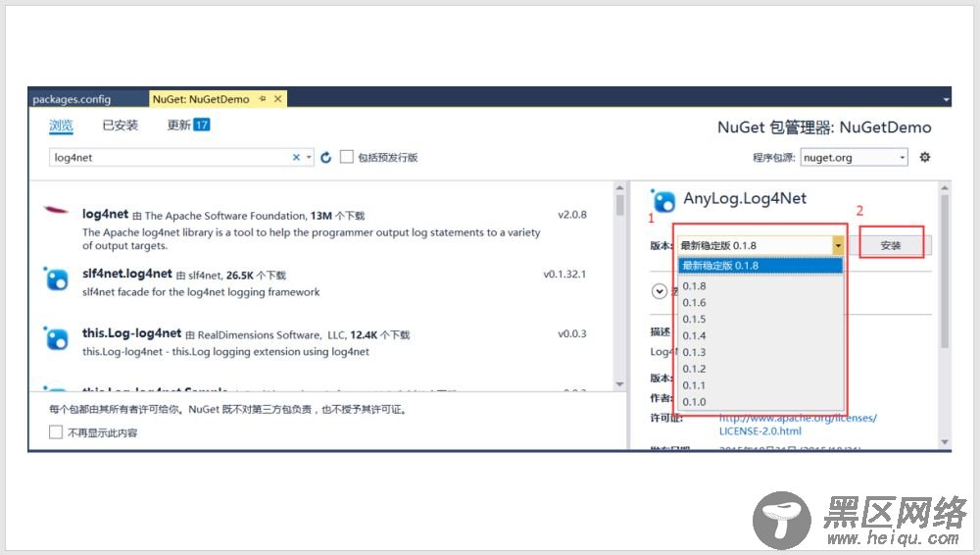Click the this.Log-log4net package icon
The width and height of the screenshot is (980, 555).
tap(56, 338)
